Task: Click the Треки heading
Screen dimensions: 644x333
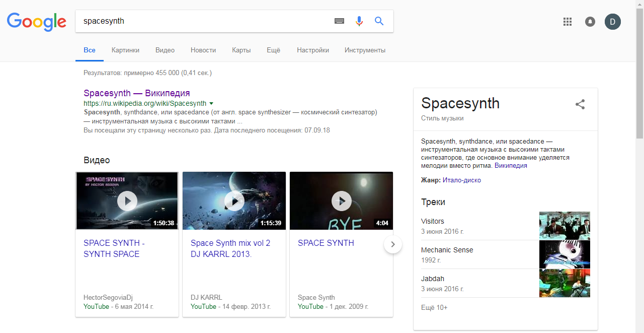Action: tap(433, 202)
